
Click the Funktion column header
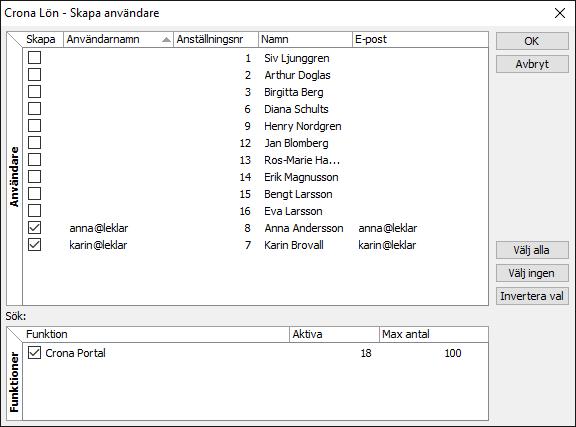click(x=156, y=334)
